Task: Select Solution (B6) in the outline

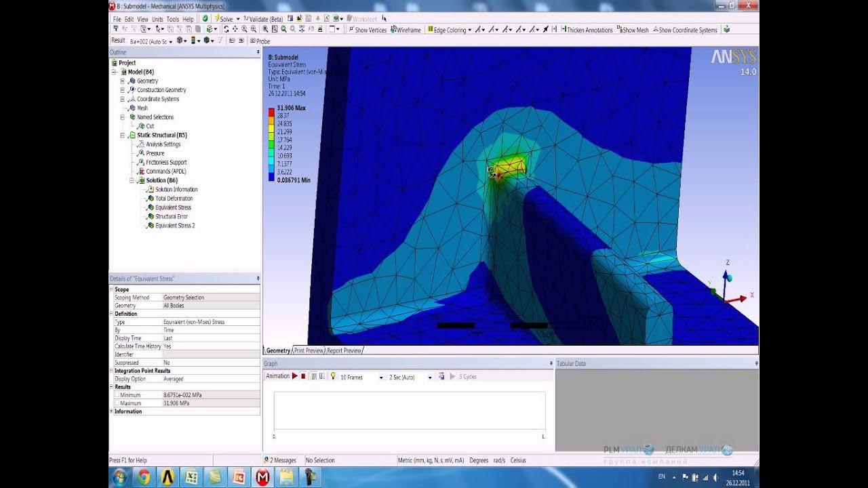Action: (x=161, y=180)
